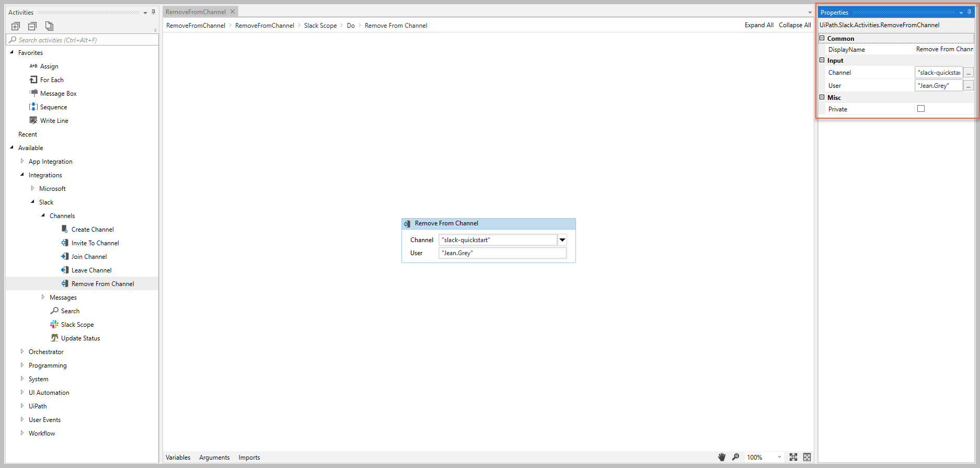Click the Update Status palm icon
Screen dimensions: 980x468
54,338
